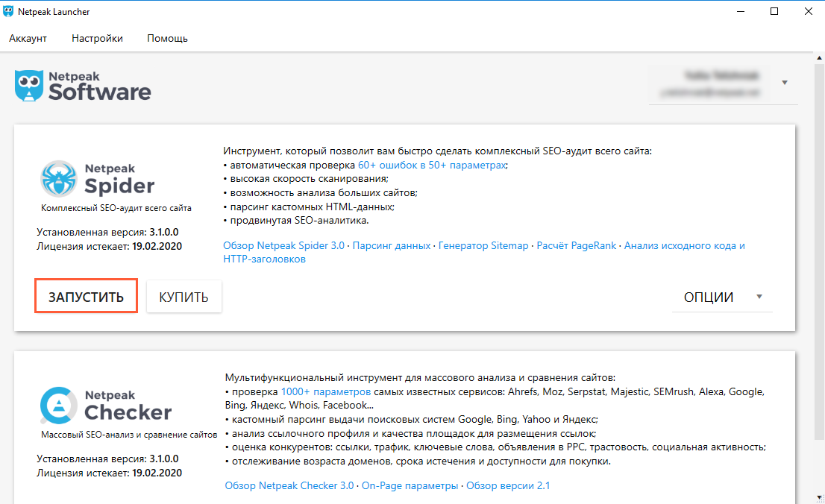Click the Netpeak Software owl logo
The image size is (825, 504).
point(29,85)
